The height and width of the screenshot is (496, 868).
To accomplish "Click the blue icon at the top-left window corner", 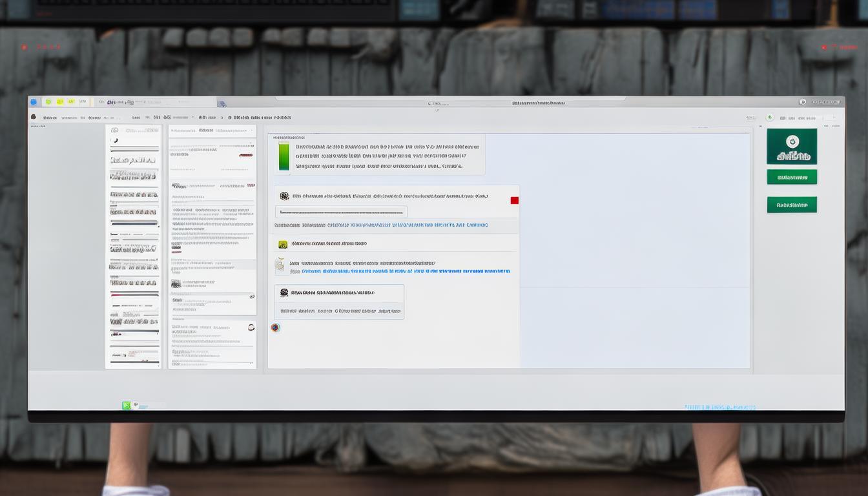I will tap(34, 102).
